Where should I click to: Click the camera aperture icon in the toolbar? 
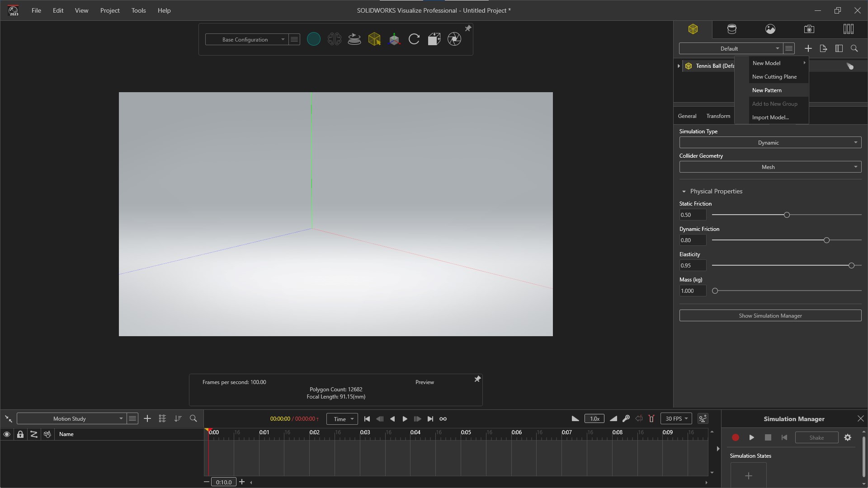[454, 39]
